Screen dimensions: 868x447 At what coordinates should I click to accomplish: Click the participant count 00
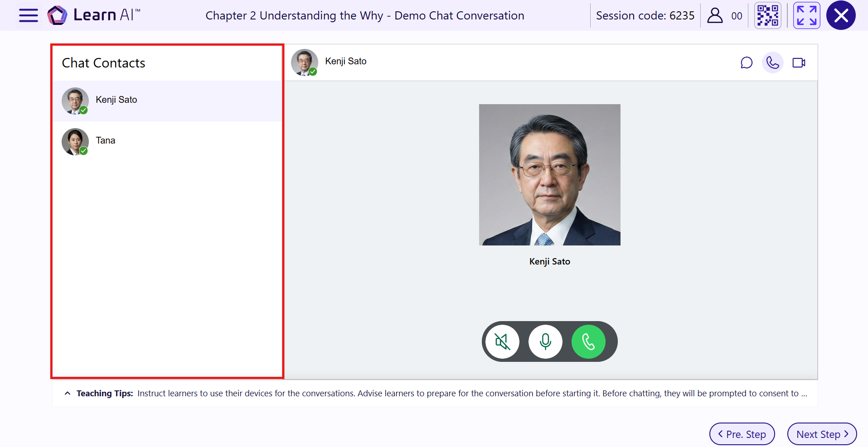(x=737, y=16)
